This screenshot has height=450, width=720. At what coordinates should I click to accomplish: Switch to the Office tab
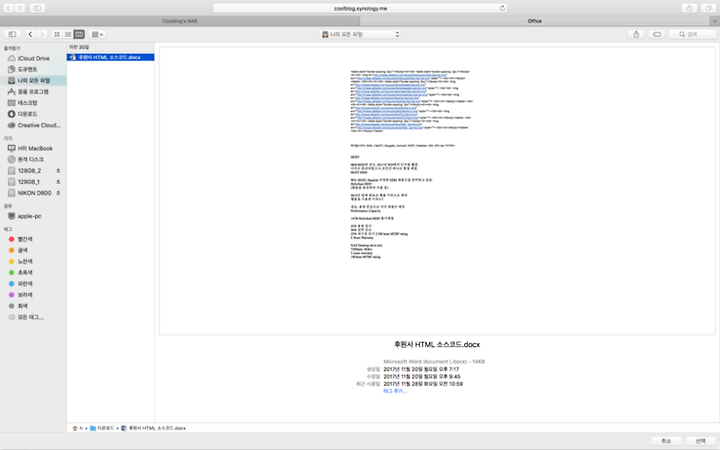tap(535, 21)
